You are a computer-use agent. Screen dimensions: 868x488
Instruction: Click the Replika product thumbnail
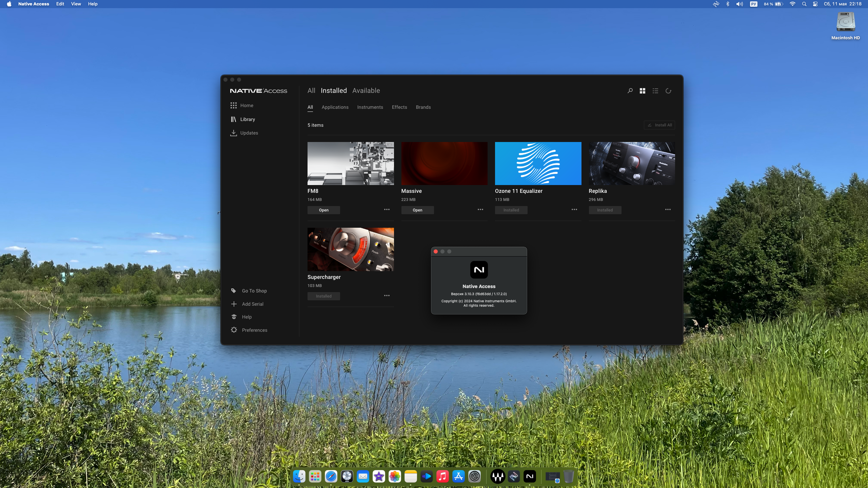pyautogui.click(x=632, y=163)
